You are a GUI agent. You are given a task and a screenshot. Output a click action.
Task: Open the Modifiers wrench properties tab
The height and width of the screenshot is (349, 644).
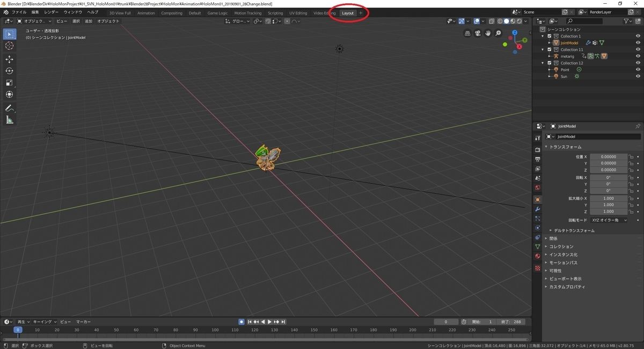point(538,209)
